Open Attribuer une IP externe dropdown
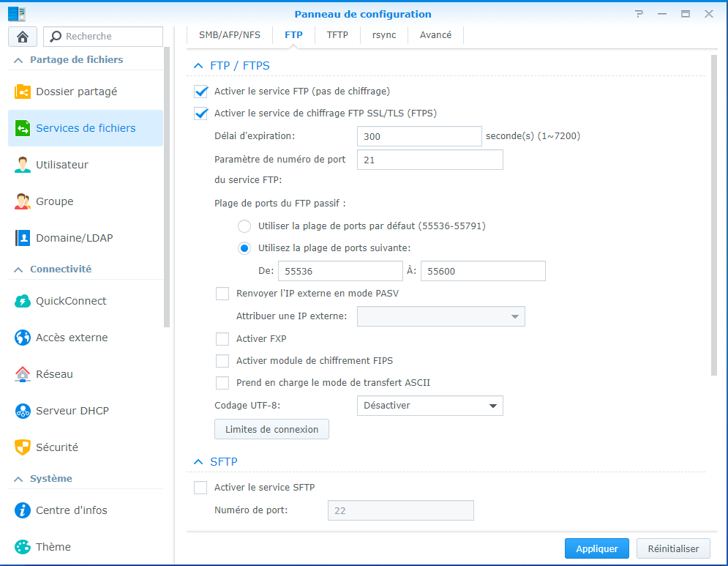Viewport: 728px width, 566px height. [x=441, y=316]
